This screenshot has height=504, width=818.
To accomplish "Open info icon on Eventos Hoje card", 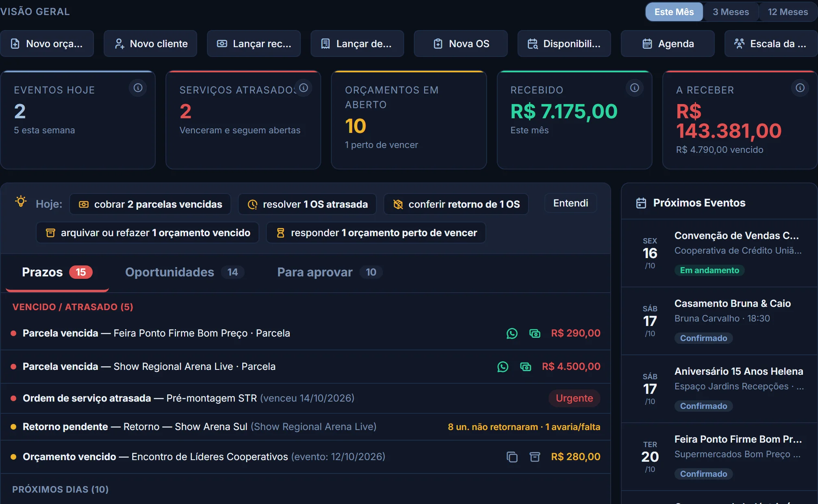I will (x=138, y=88).
